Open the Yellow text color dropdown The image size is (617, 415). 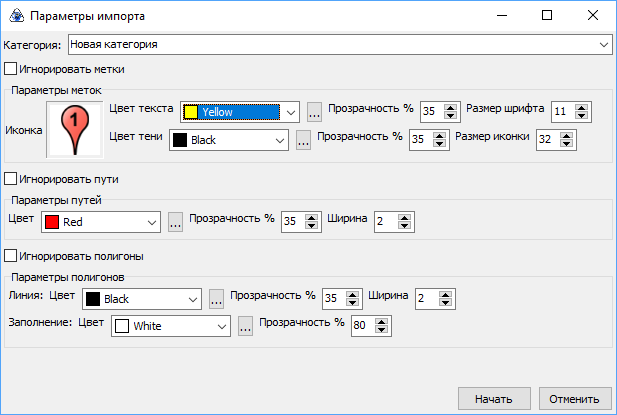click(x=290, y=112)
